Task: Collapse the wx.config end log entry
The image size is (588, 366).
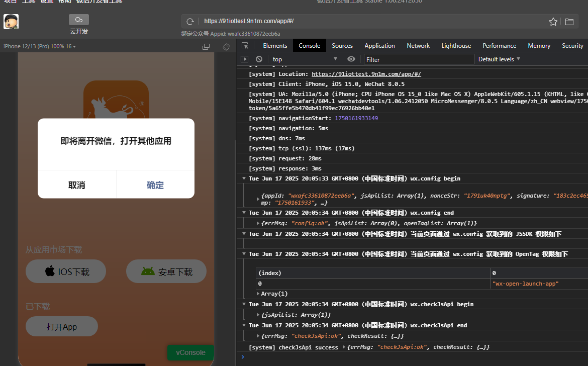Action: coord(244,213)
